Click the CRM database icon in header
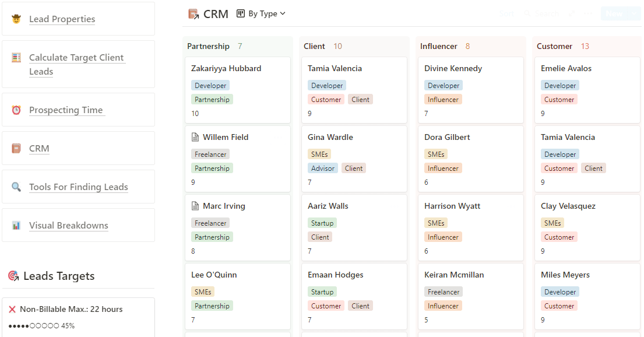The height and width of the screenshot is (337, 644). pyautogui.click(x=193, y=14)
